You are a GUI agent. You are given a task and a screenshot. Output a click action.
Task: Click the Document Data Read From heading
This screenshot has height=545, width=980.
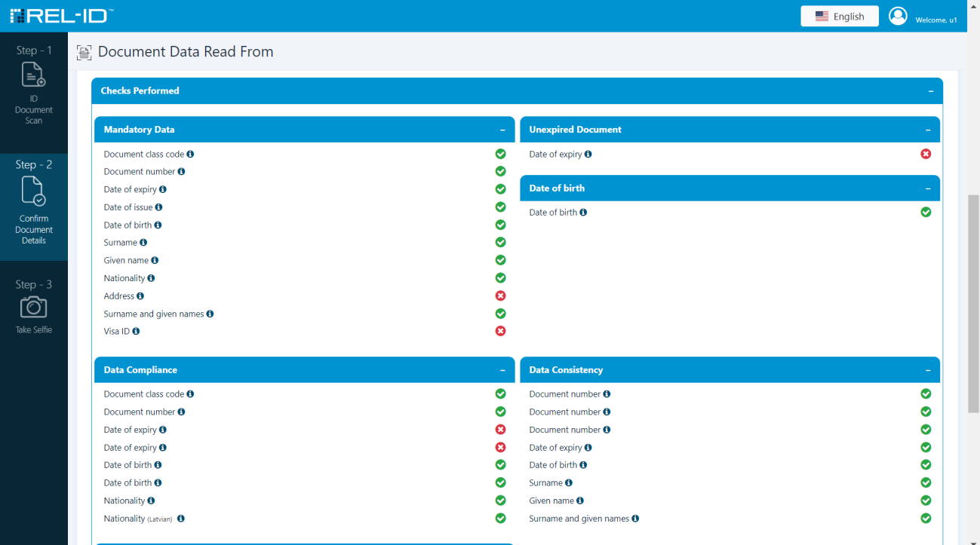186,52
